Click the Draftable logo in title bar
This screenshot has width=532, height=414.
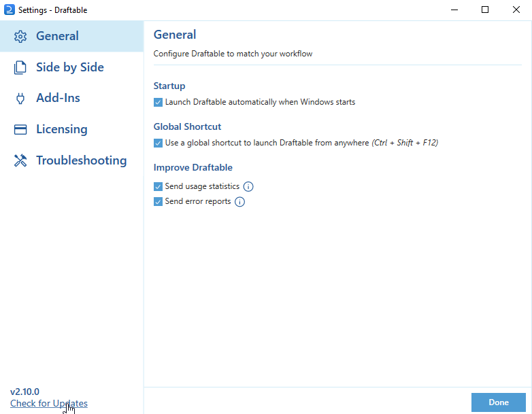(x=9, y=10)
